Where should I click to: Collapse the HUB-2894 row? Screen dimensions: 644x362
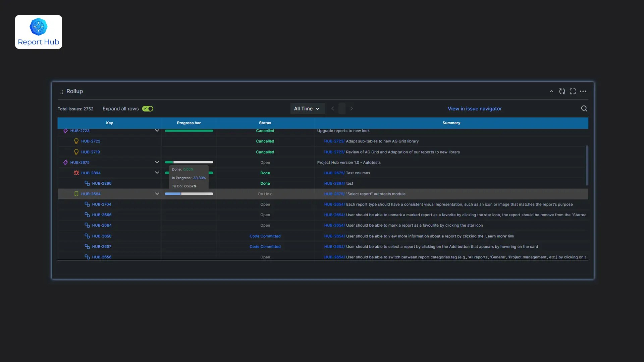tap(157, 173)
